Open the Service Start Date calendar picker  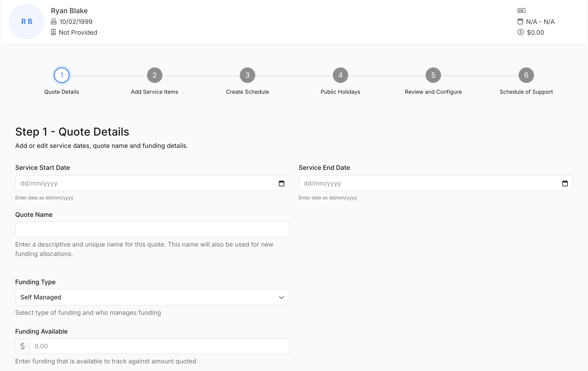(x=281, y=183)
